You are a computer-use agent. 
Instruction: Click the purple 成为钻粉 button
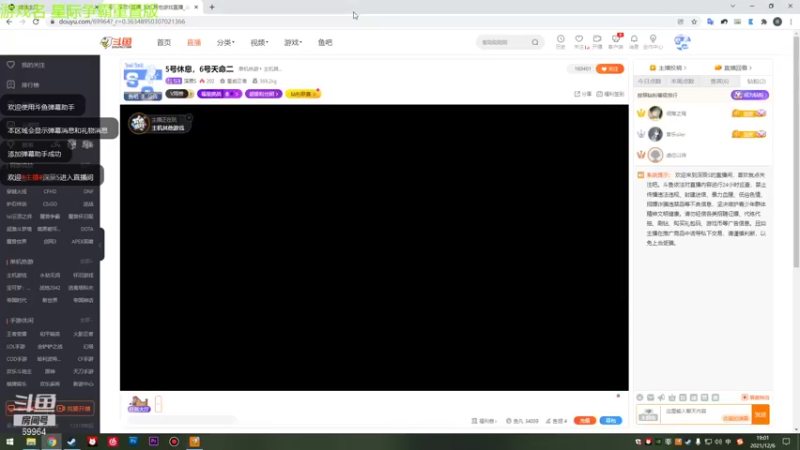point(749,95)
